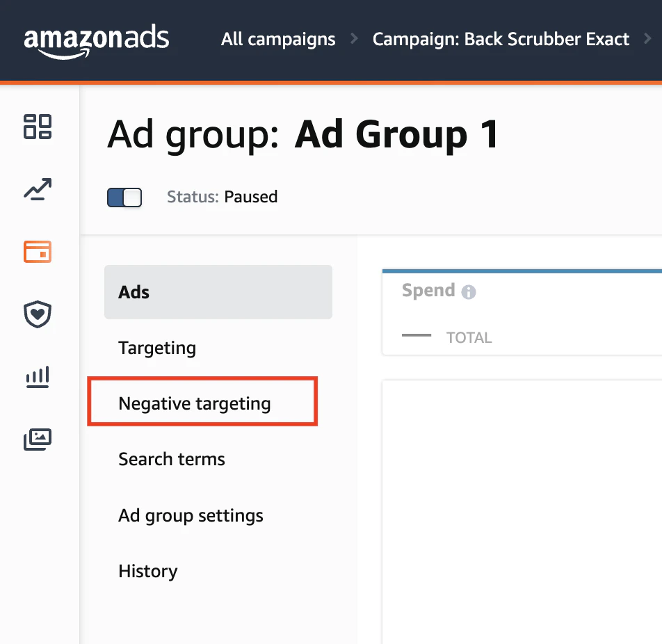Click the trending chart arrow icon
The height and width of the screenshot is (644, 662).
click(38, 189)
